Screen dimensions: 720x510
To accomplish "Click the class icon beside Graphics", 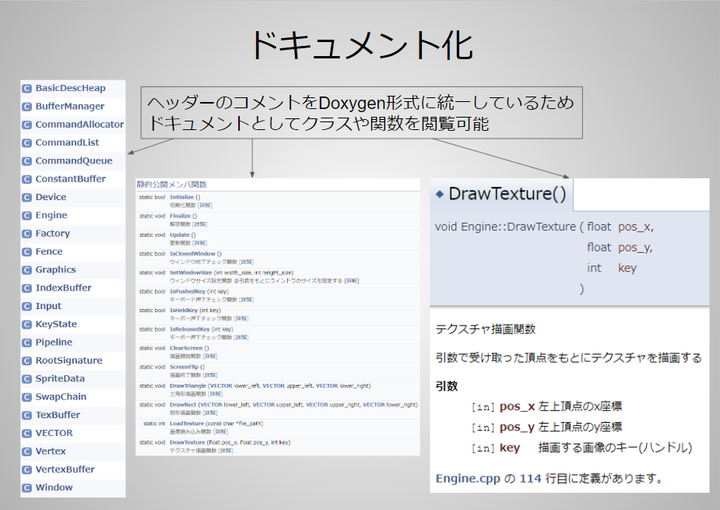I will (x=27, y=270).
